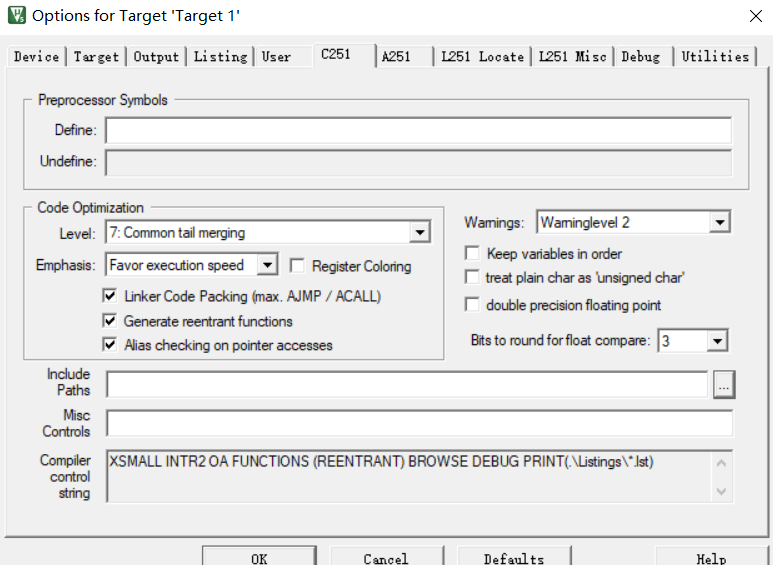
Task: Click the Defaults button
Action: (x=514, y=558)
